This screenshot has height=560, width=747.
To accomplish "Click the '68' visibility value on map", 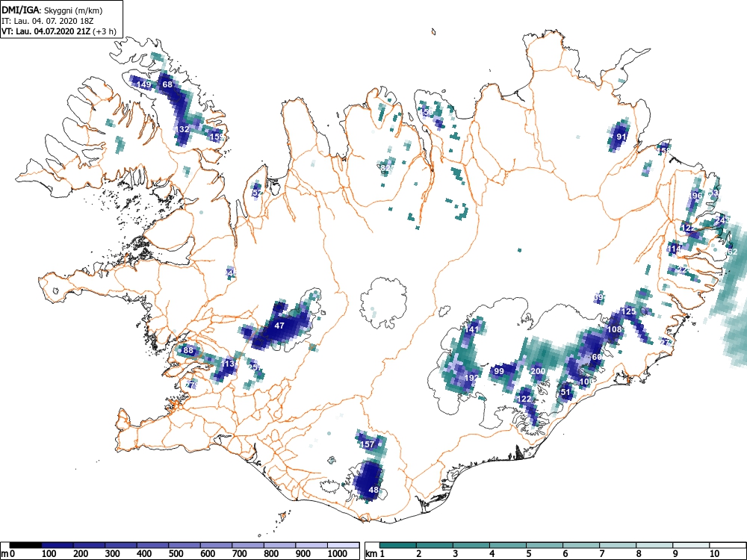I will (x=167, y=85).
